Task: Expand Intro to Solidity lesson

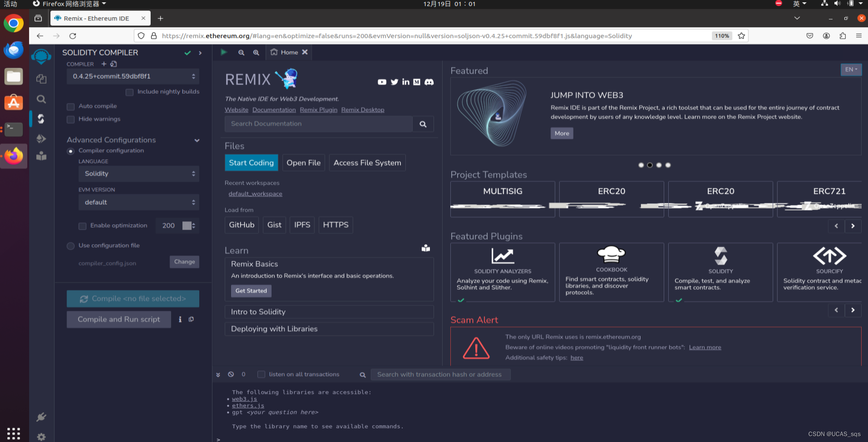Action: coord(329,312)
